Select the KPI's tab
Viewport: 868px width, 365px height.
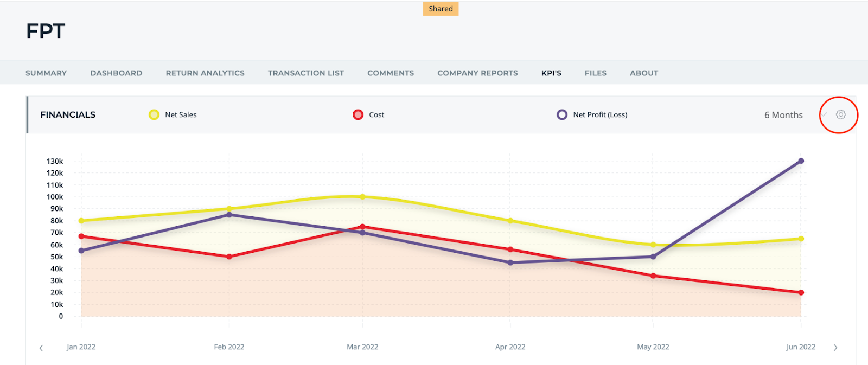click(551, 73)
